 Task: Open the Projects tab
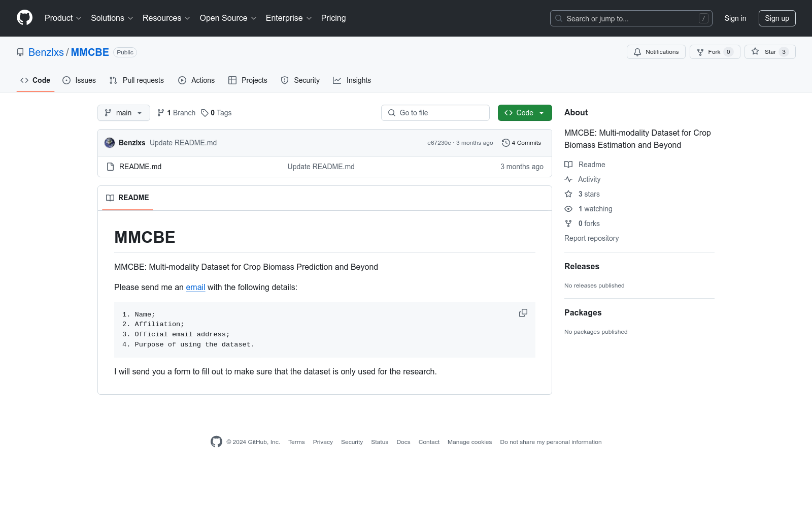click(248, 80)
